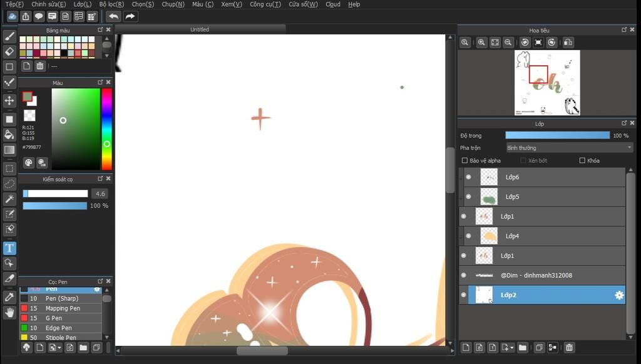Viewport: 641px width, 364px height.
Task: Click the Zoom out magnifier in Hoa tiêu
Action: point(508,43)
